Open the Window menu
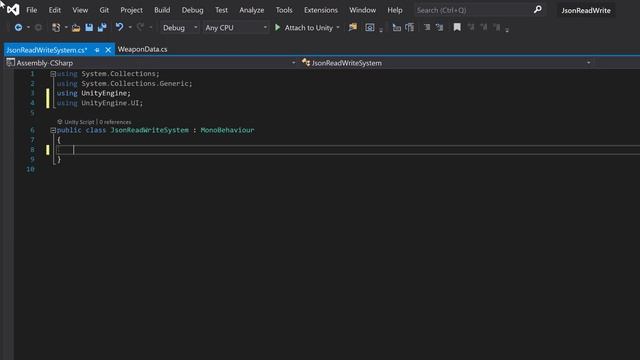The height and width of the screenshot is (360, 640). click(362, 10)
